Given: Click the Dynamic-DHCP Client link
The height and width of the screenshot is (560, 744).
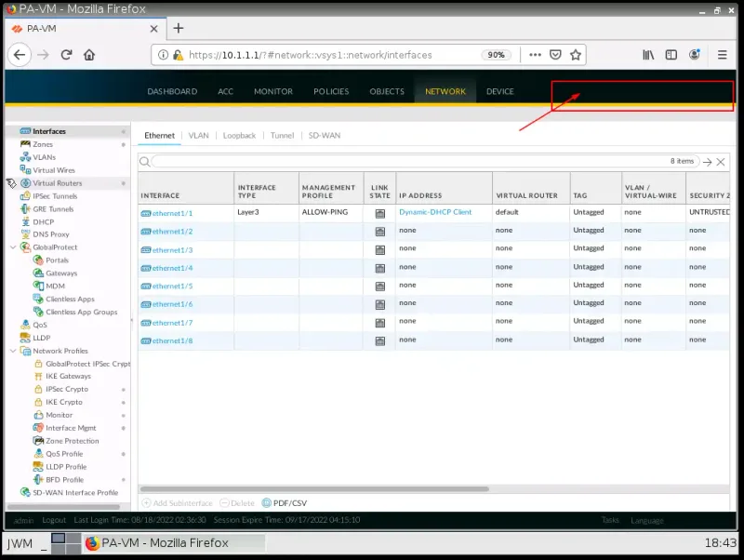Looking at the screenshot, I should tap(435, 212).
